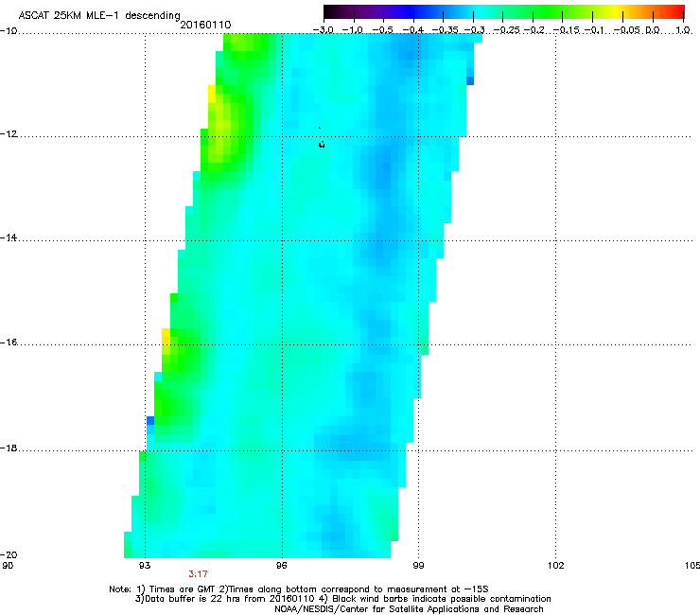
Task: Click the -0.3 color scale label
Action: pos(474,30)
